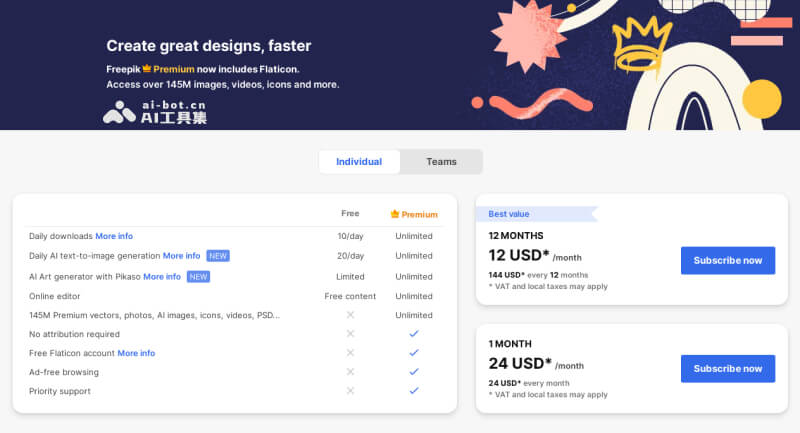The height and width of the screenshot is (433, 800).
Task: Open More info for Daily AI text-to-image generation
Action: point(181,256)
